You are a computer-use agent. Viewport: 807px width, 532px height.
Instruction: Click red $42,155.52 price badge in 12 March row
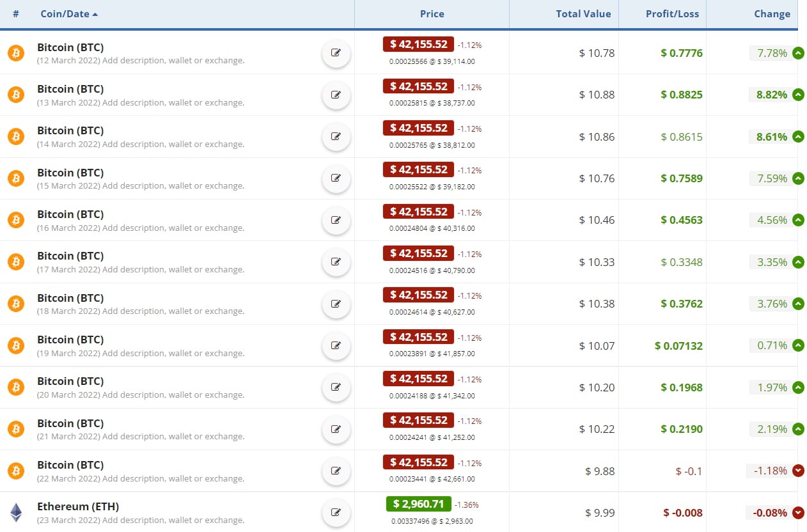click(x=419, y=44)
